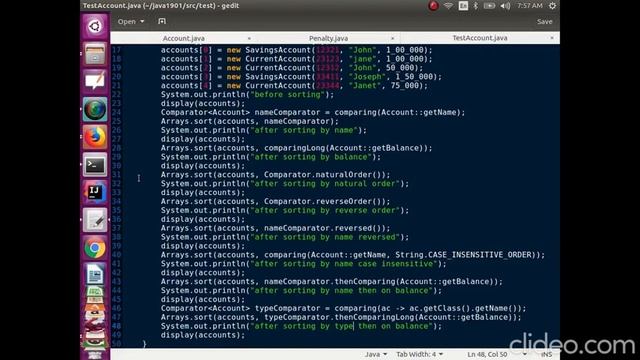Click the 7:57 AM clock
The width and height of the screenshot is (640, 360).
point(529,6)
